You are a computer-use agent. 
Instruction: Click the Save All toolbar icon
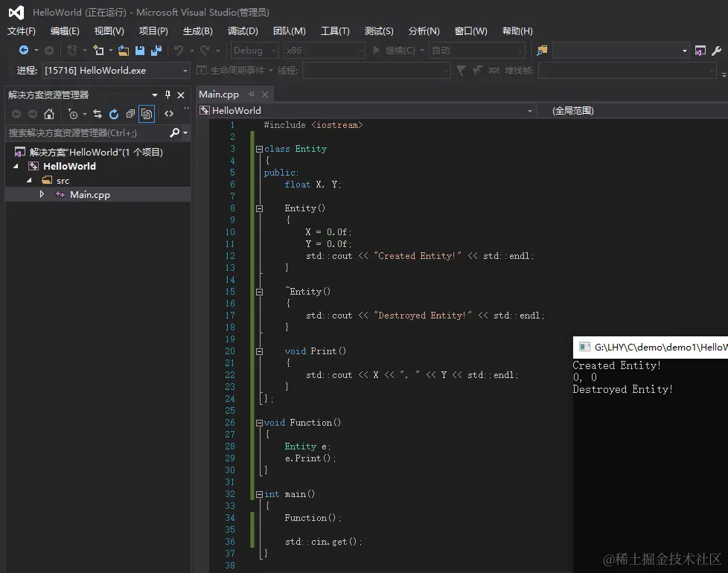(x=156, y=51)
